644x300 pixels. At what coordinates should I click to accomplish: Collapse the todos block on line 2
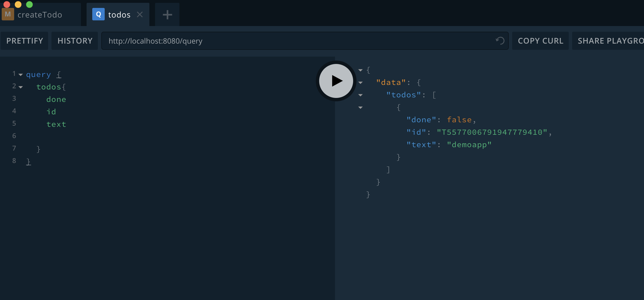[21, 87]
